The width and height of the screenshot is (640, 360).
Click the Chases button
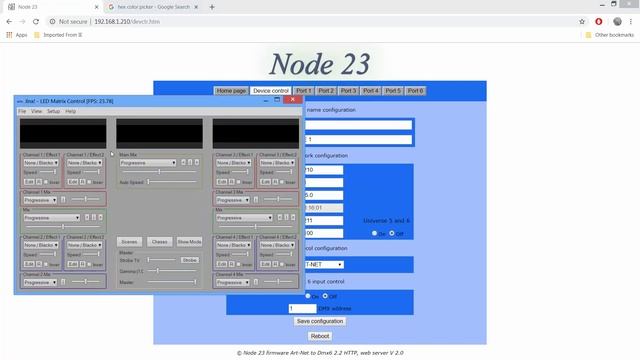click(x=160, y=242)
